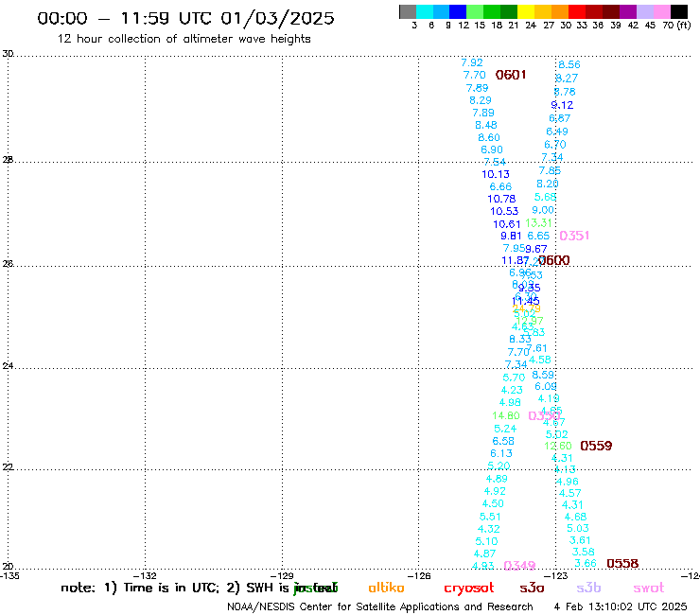Screen dimensions: 700x615
Task: Select the 0349 swot pass time label
Action: tap(519, 566)
